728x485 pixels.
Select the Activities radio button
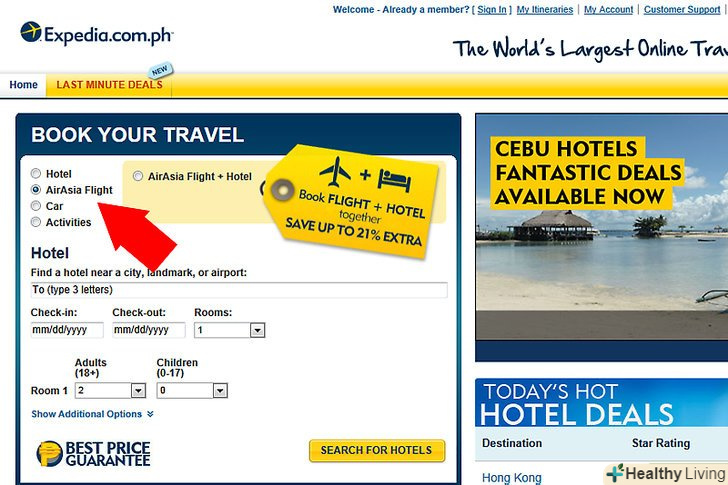[36, 222]
